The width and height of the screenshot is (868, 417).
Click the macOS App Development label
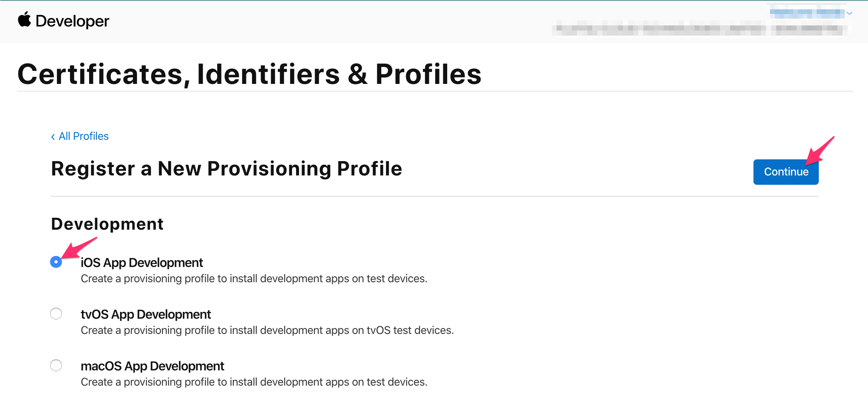(x=152, y=366)
